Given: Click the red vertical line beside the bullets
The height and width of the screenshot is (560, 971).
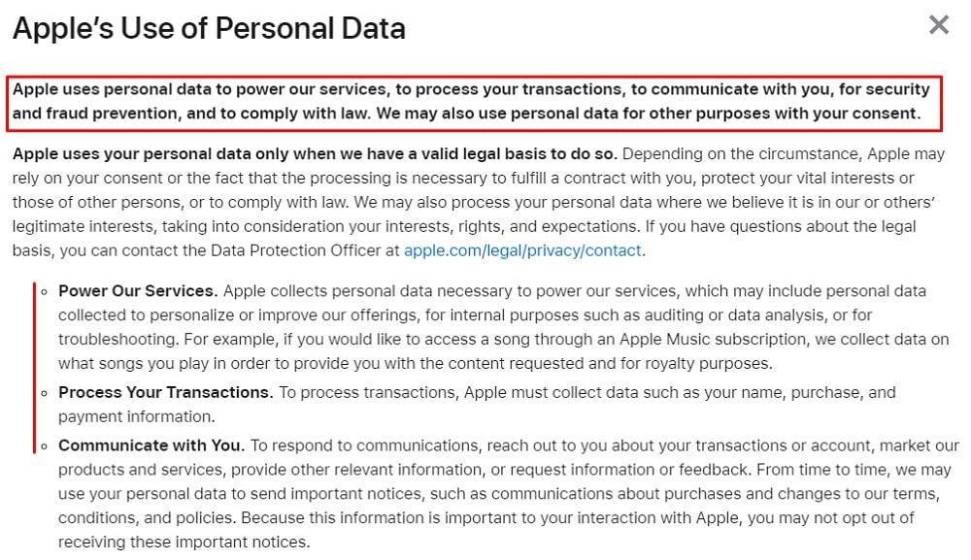Looking at the screenshot, I should tap(34, 368).
